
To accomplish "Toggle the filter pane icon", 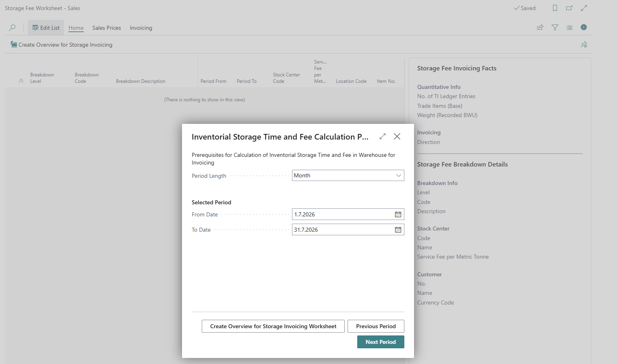I will 555,27.
